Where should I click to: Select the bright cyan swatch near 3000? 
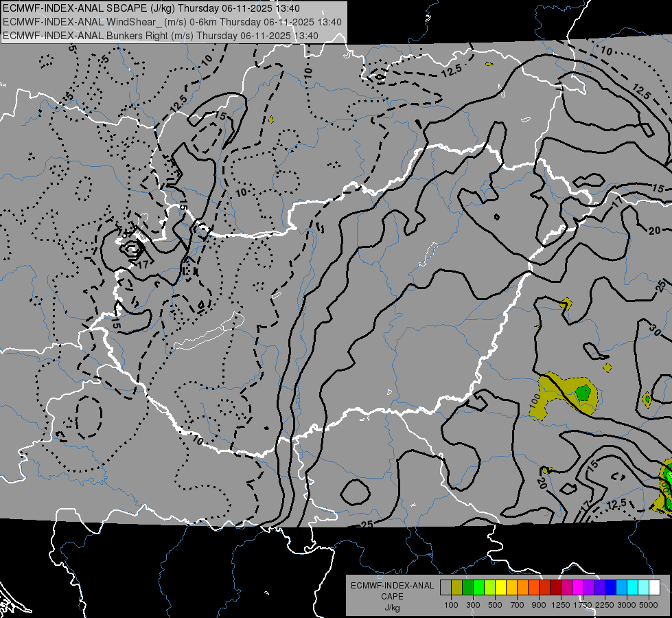[633, 588]
